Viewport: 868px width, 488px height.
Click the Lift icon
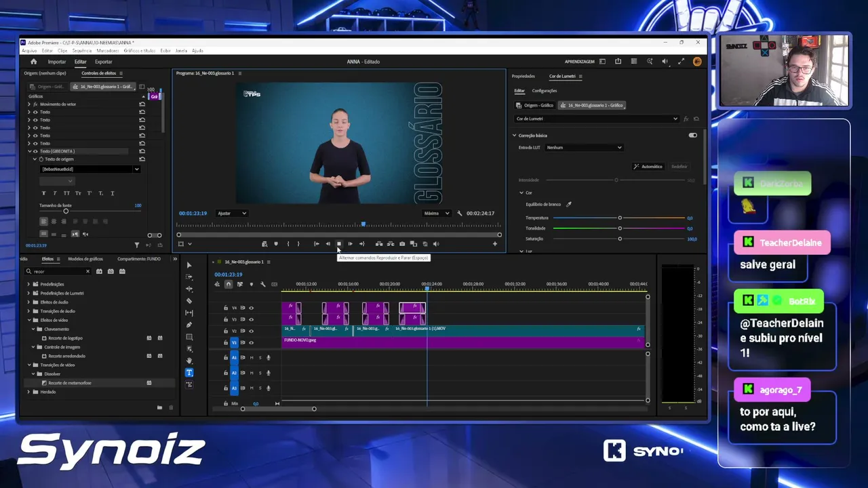(x=379, y=244)
